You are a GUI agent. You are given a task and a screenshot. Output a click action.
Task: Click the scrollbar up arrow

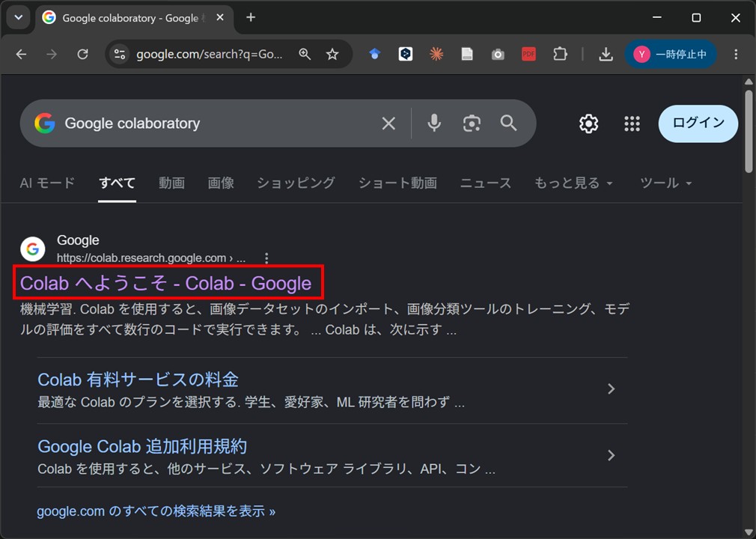[749, 82]
